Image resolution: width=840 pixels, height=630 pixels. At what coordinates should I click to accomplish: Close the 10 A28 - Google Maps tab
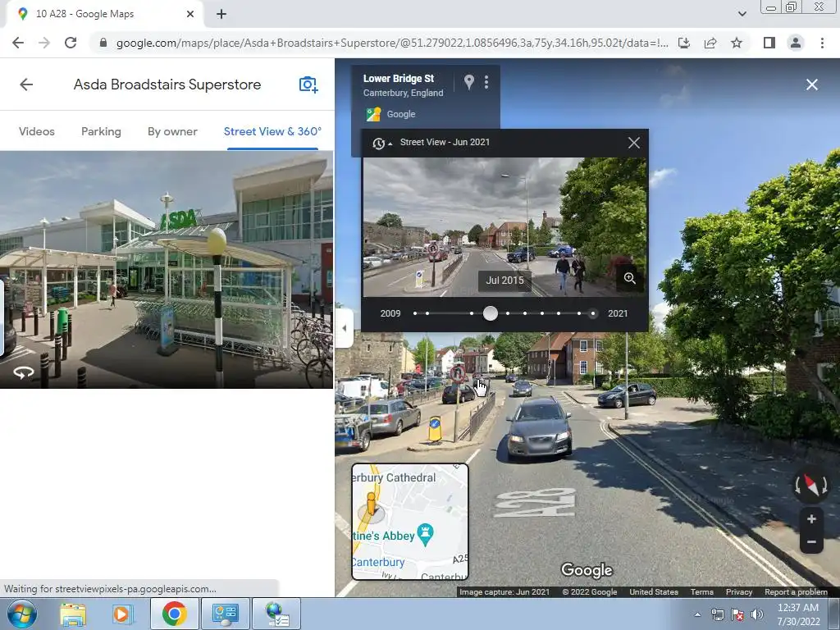189,14
